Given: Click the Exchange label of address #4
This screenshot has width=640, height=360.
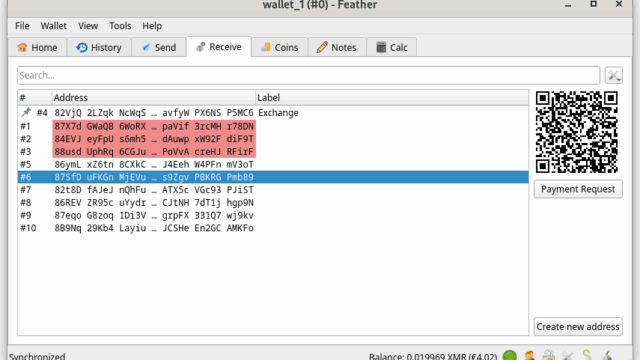Looking at the screenshot, I should [x=278, y=113].
